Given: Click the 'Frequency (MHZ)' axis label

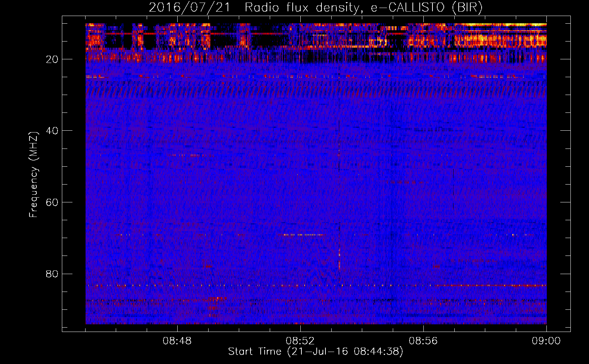Looking at the screenshot, I should [x=33, y=175].
